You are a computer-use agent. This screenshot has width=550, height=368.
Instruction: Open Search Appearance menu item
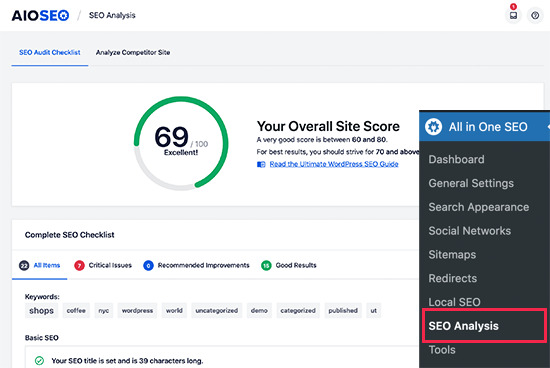pyautogui.click(x=478, y=207)
